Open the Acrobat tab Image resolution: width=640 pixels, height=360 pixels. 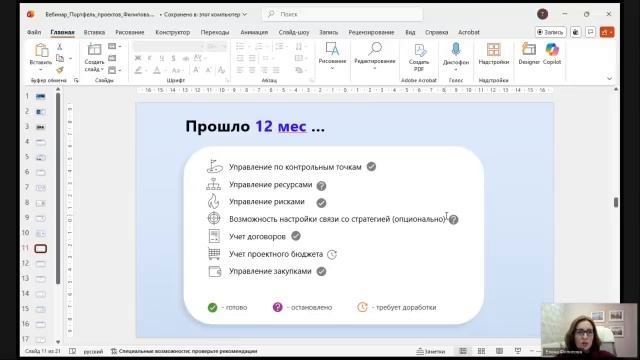pyautogui.click(x=469, y=32)
